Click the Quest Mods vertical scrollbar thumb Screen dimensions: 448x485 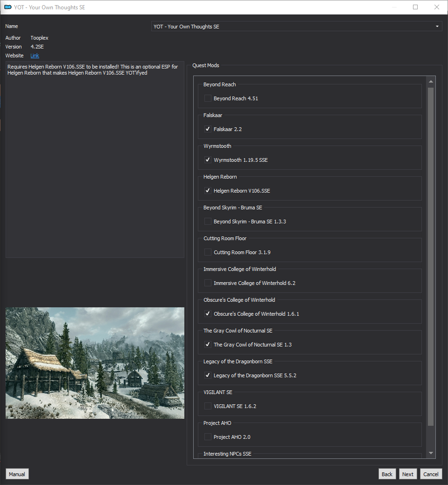(x=431, y=257)
